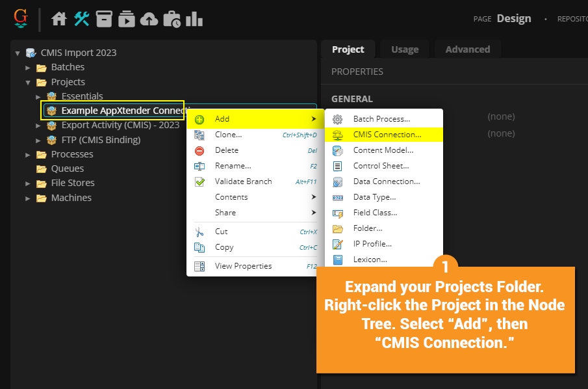The height and width of the screenshot is (389, 588).
Task: Click the scissors Cut icon
Action: tap(199, 232)
